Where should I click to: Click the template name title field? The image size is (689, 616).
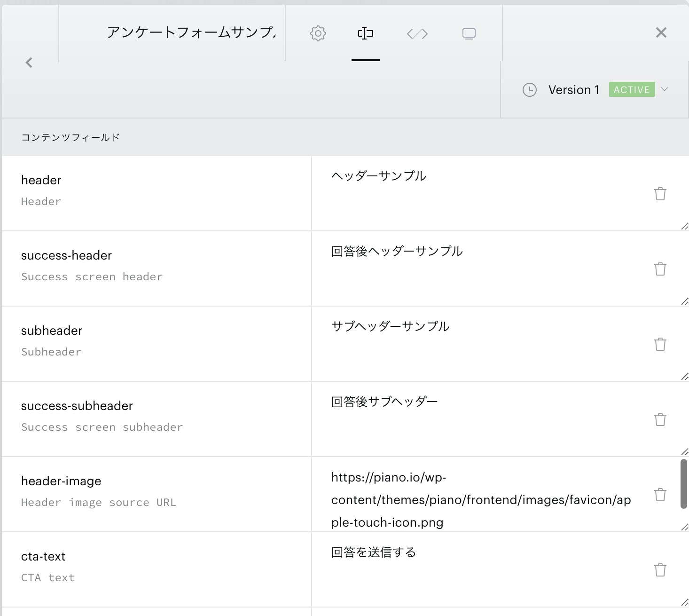[x=190, y=33]
